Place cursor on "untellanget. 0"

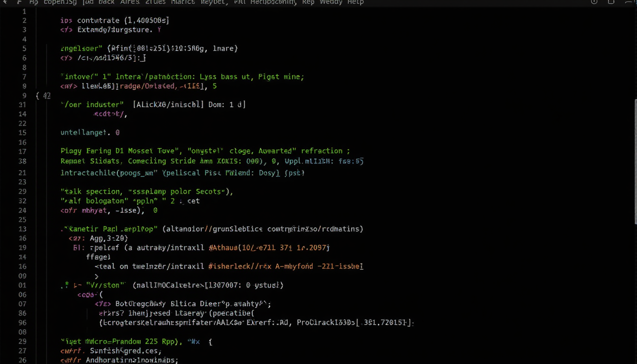point(90,133)
